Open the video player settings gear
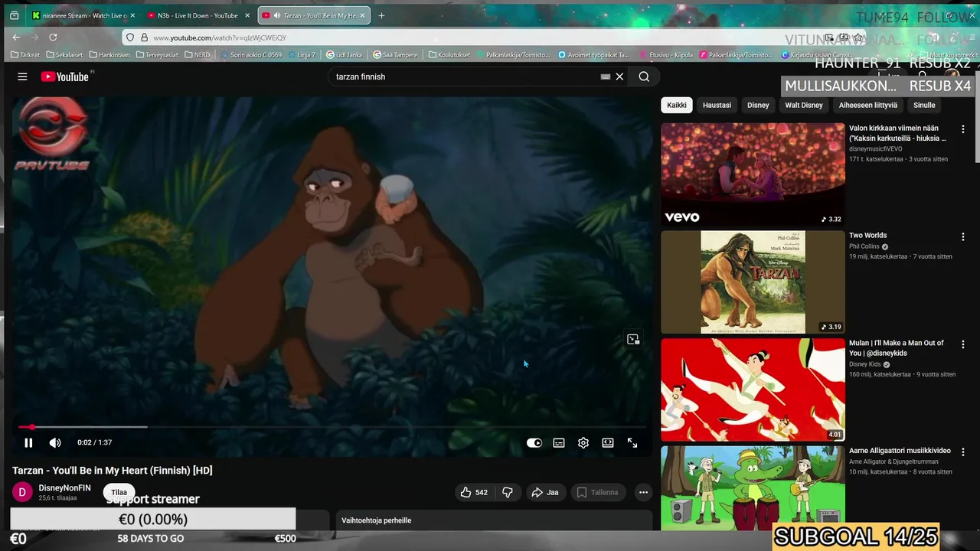Viewport: 980px width, 551px height. [583, 442]
